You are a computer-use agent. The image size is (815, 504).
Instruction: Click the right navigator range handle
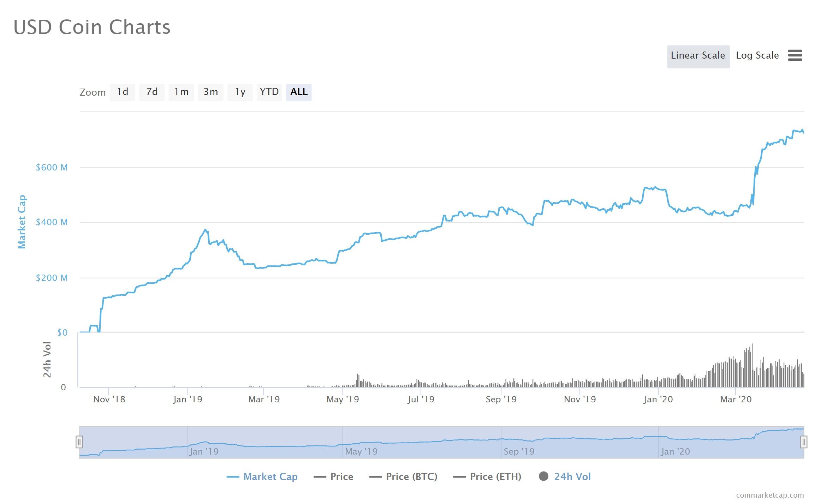tap(804, 442)
